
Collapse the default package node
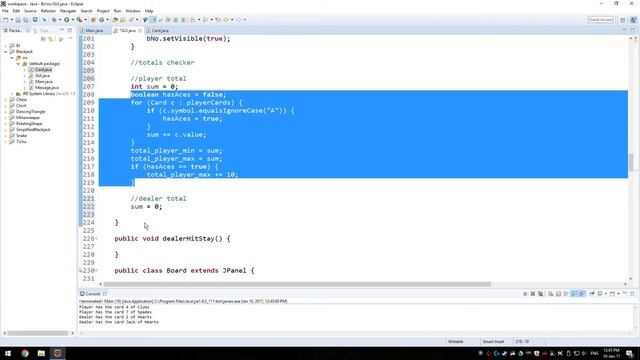18,64
